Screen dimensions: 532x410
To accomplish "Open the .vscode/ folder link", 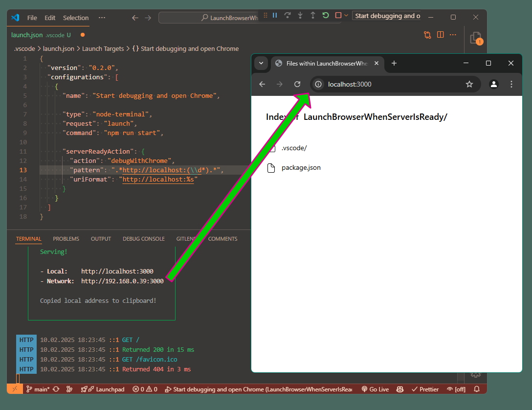I will click(x=294, y=148).
